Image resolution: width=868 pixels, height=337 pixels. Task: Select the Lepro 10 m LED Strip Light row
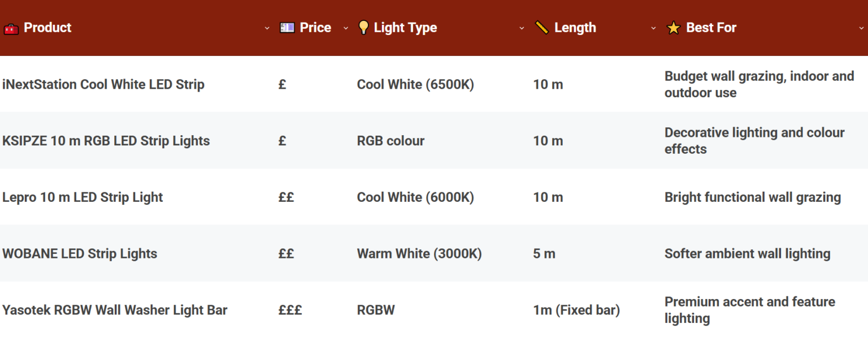[83, 197]
